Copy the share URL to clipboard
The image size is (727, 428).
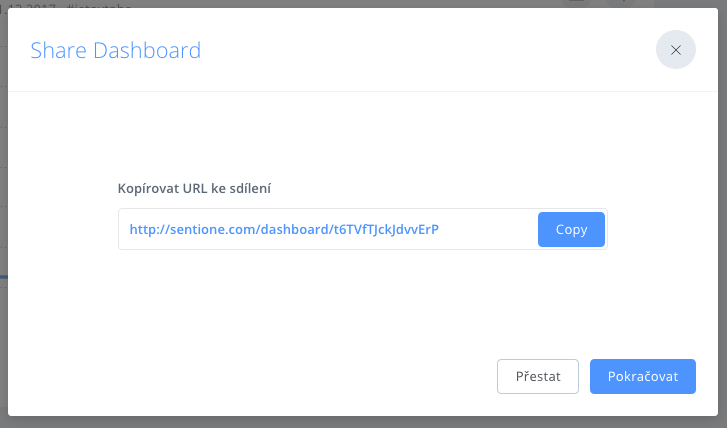tap(571, 229)
